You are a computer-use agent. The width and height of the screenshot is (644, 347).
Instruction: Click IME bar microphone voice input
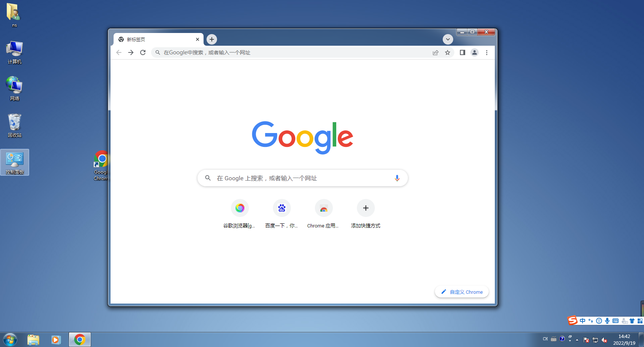click(x=607, y=321)
